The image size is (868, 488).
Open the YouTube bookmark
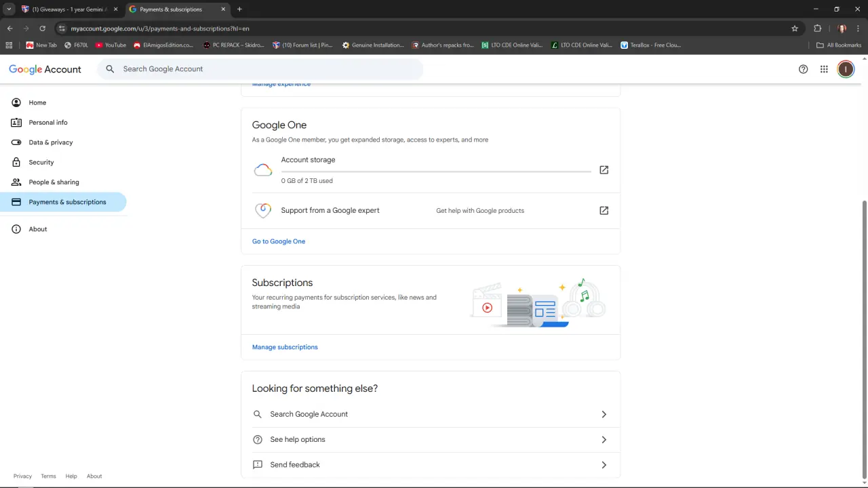[111, 45]
